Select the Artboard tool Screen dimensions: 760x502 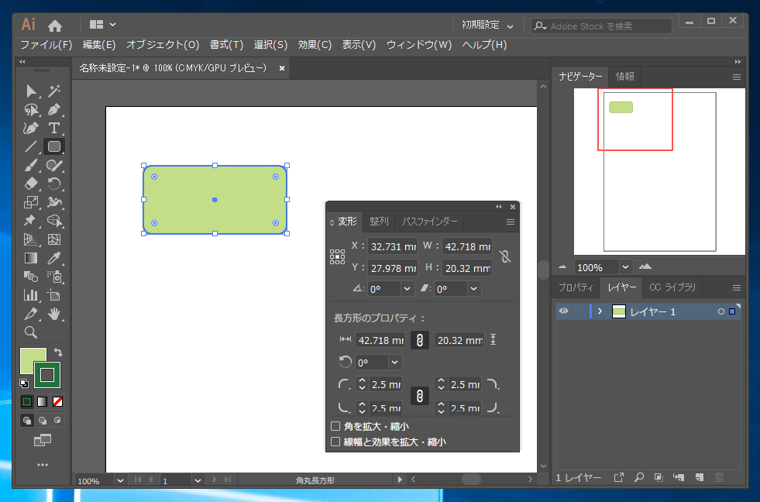[54, 295]
